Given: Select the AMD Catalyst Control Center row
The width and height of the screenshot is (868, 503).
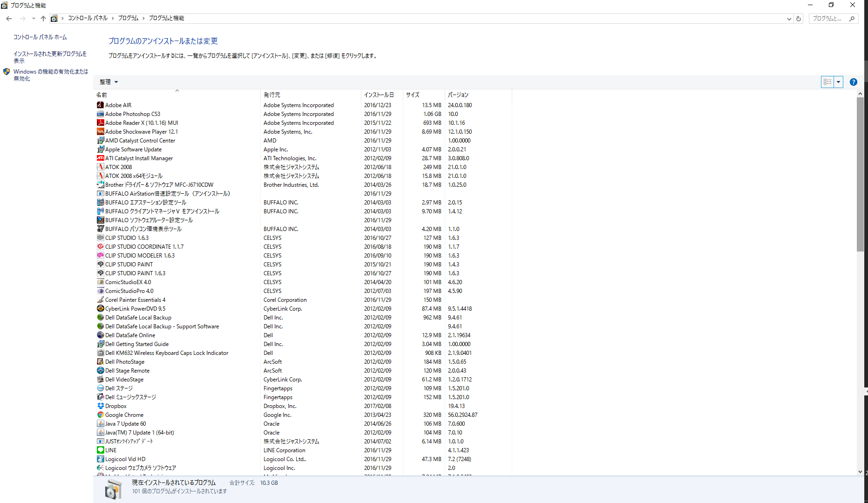Looking at the screenshot, I should (304, 141).
